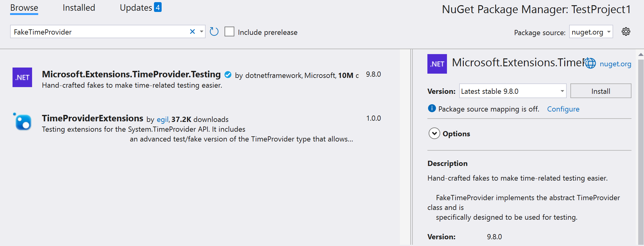Click the globe icon beside nuget.org link
This screenshot has width=644, height=246.
(590, 63)
